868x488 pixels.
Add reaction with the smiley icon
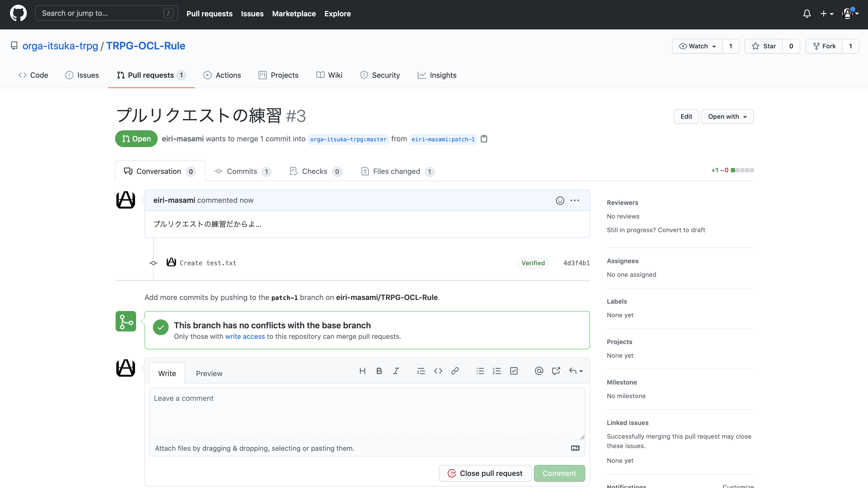560,200
